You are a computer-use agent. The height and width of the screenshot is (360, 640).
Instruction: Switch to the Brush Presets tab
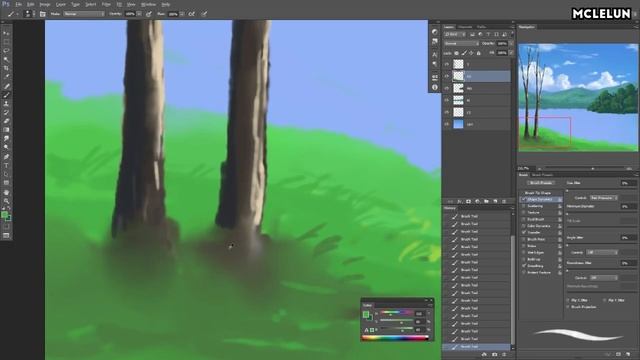click(x=542, y=175)
